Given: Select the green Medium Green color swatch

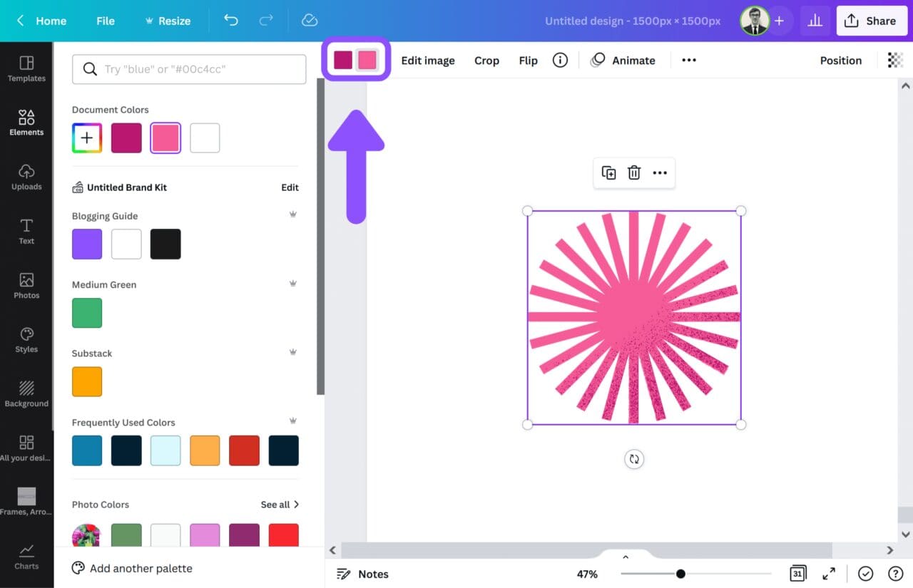Looking at the screenshot, I should pyautogui.click(x=86, y=313).
